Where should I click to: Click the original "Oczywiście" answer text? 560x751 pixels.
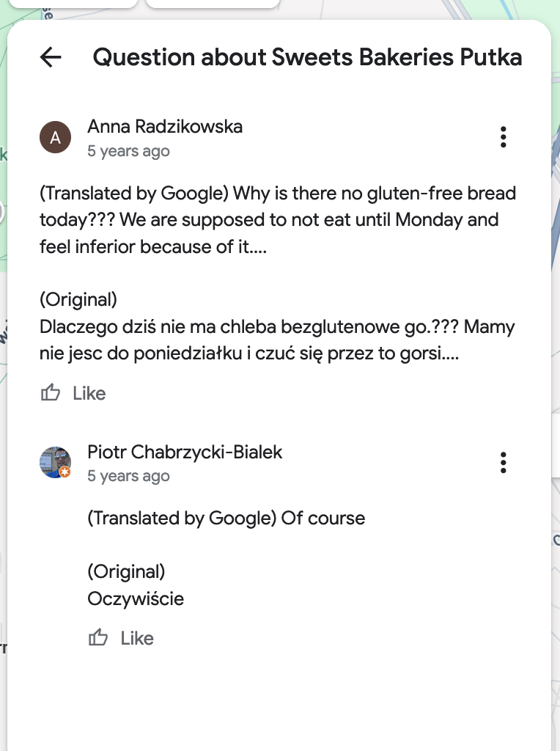pos(136,599)
